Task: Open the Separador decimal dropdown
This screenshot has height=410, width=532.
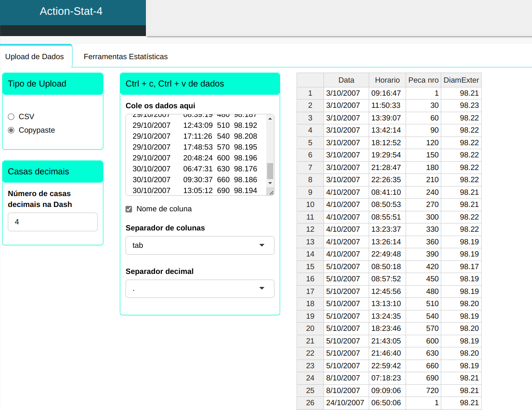Action: (x=200, y=289)
